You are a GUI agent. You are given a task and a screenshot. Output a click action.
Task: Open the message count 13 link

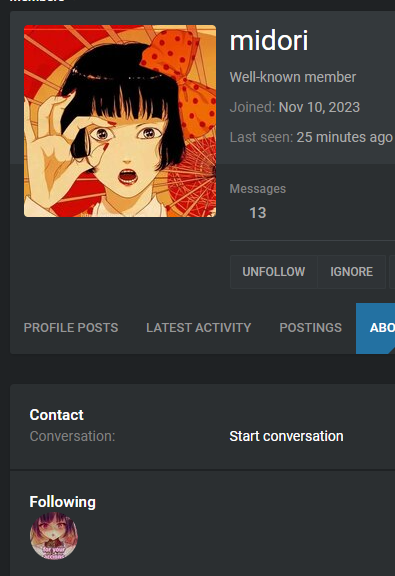point(257,213)
